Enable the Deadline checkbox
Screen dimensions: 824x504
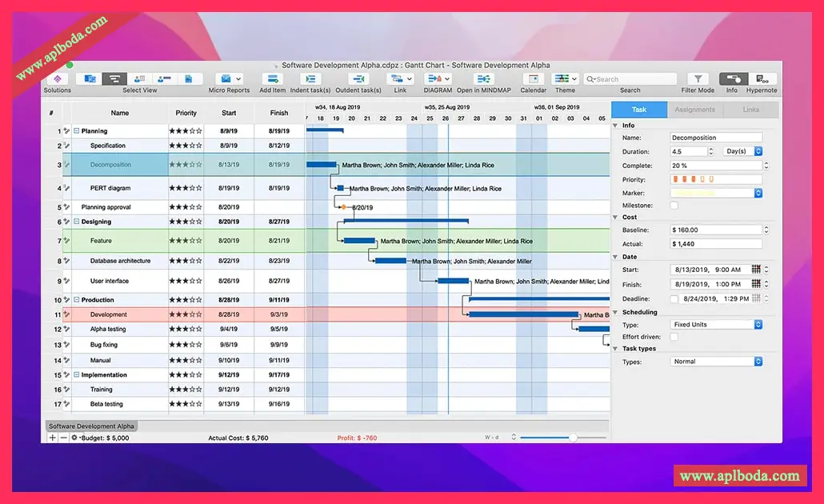coord(674,298)
